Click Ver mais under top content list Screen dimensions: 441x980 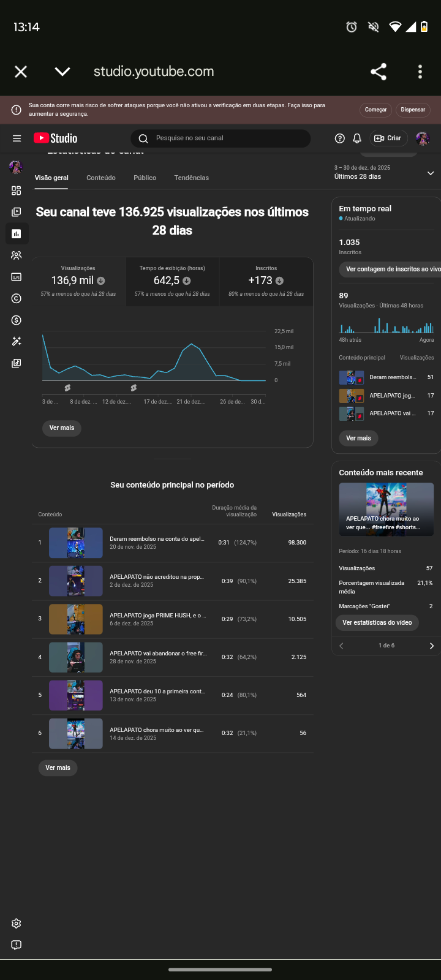tap(58, 768)
